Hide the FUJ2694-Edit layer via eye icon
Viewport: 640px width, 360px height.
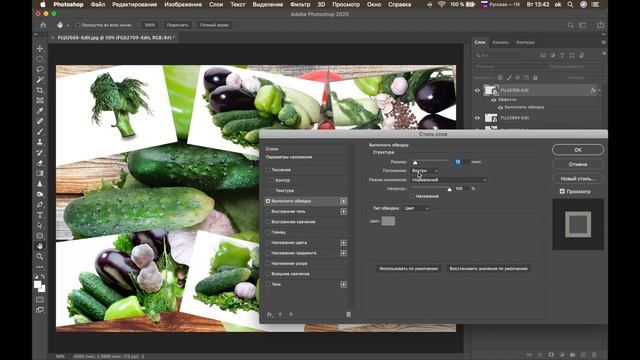tap(477, 118)
